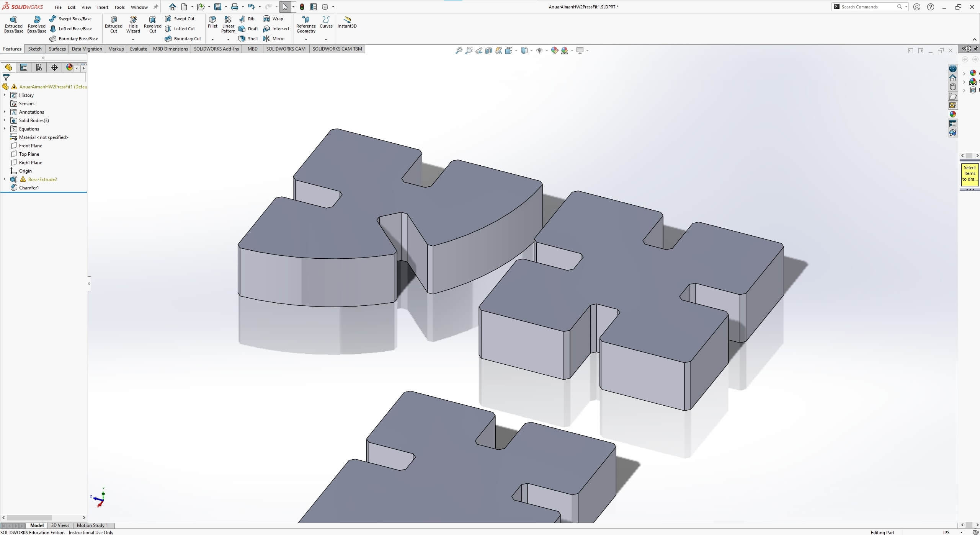The width and height of the screenshot is (980, 535).
Task: Open the Tools menu
Action: 119,7
